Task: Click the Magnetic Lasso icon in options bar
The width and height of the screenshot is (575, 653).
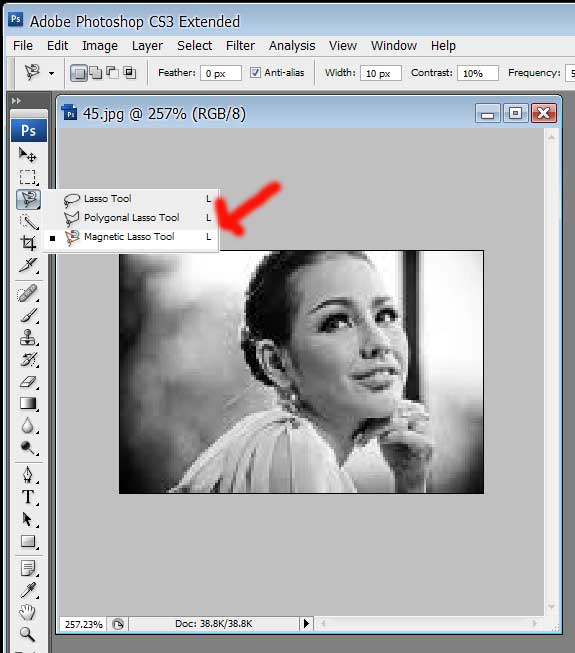Action: coord(32,72)
